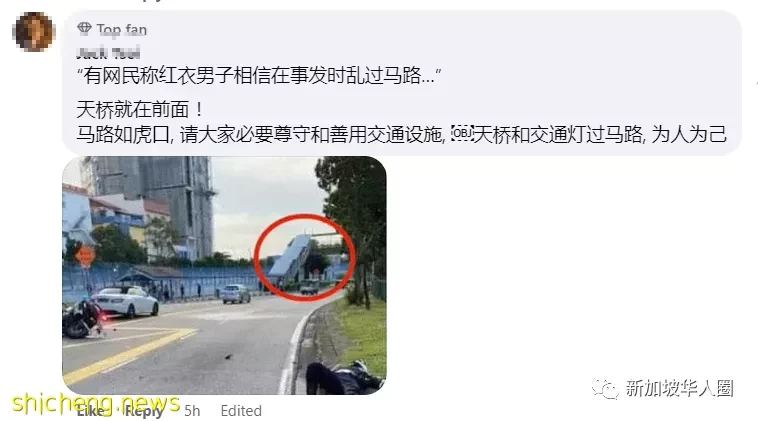Image resolution: width=758 pixels, height=421 pixels.
Task: Click the white car in the photo
Action: 126,301
